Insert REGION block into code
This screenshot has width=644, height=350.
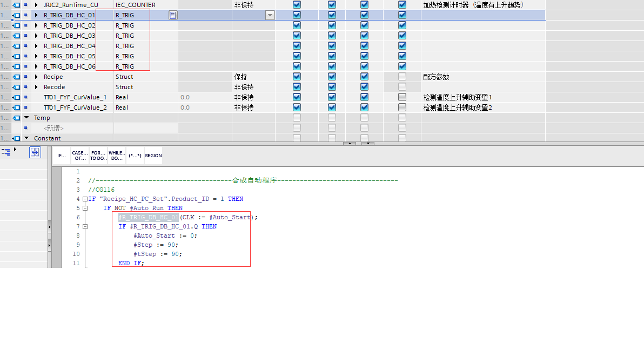[x=153, y=156]
